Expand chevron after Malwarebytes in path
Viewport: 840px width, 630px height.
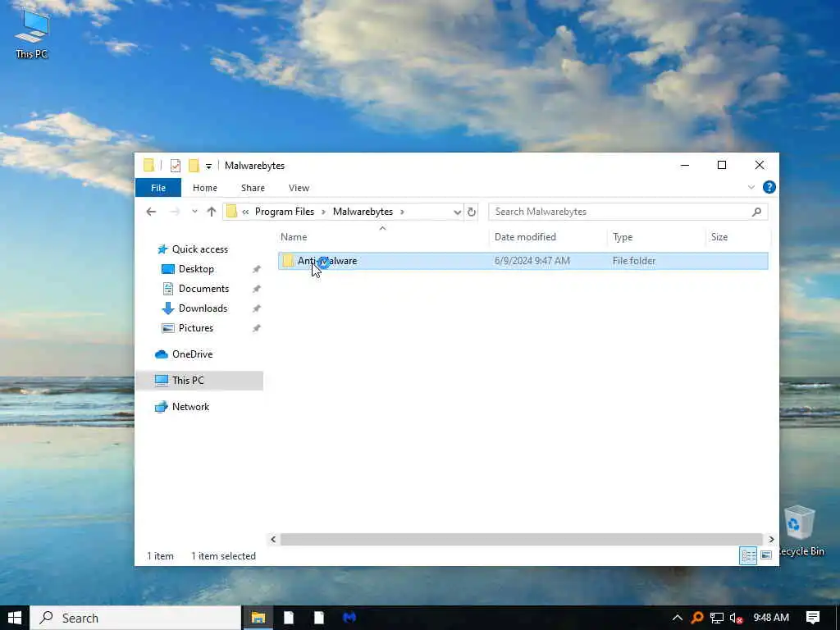point(402,212)
